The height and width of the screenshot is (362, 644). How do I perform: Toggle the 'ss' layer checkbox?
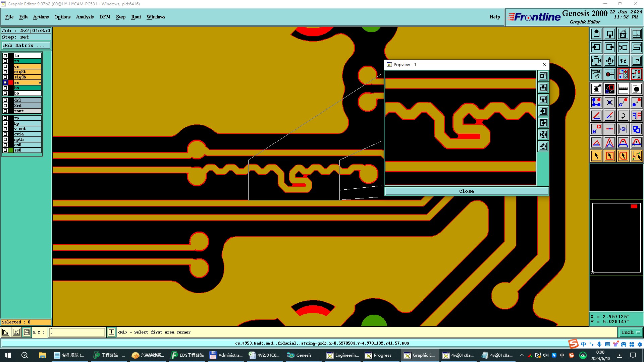coord(5,82)
